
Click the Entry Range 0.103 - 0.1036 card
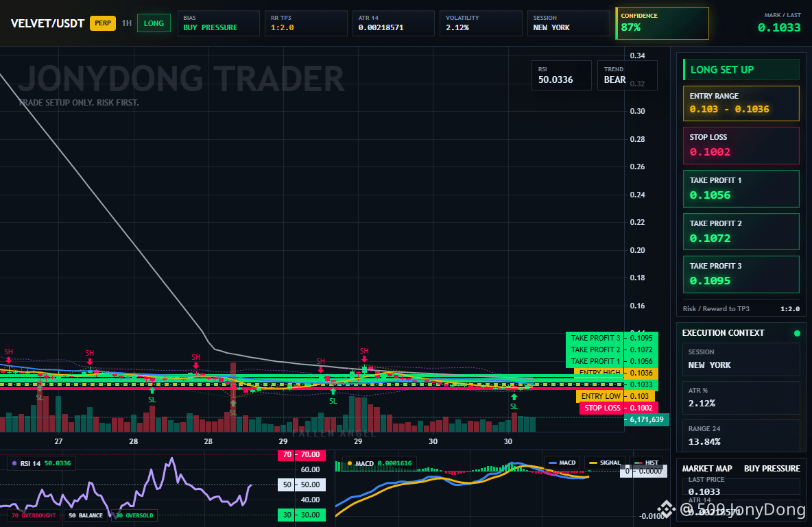point(741,103)
